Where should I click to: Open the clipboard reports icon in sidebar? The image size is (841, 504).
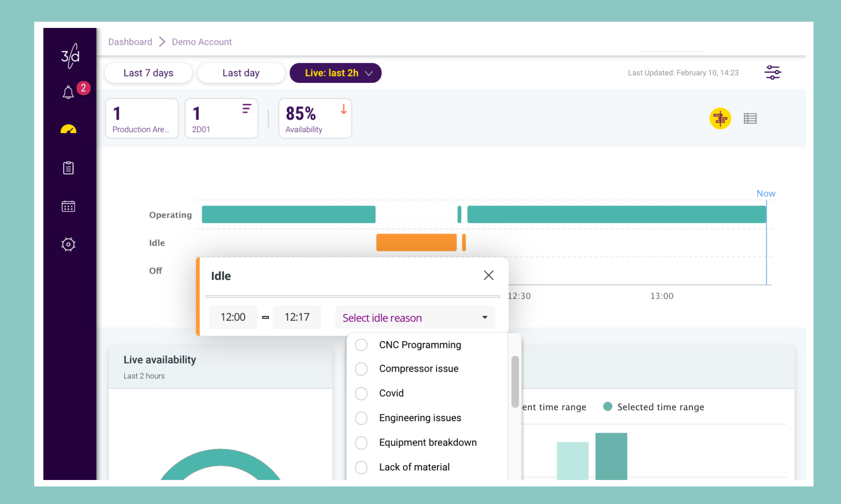pyautogui.click(x=69, y=168)
